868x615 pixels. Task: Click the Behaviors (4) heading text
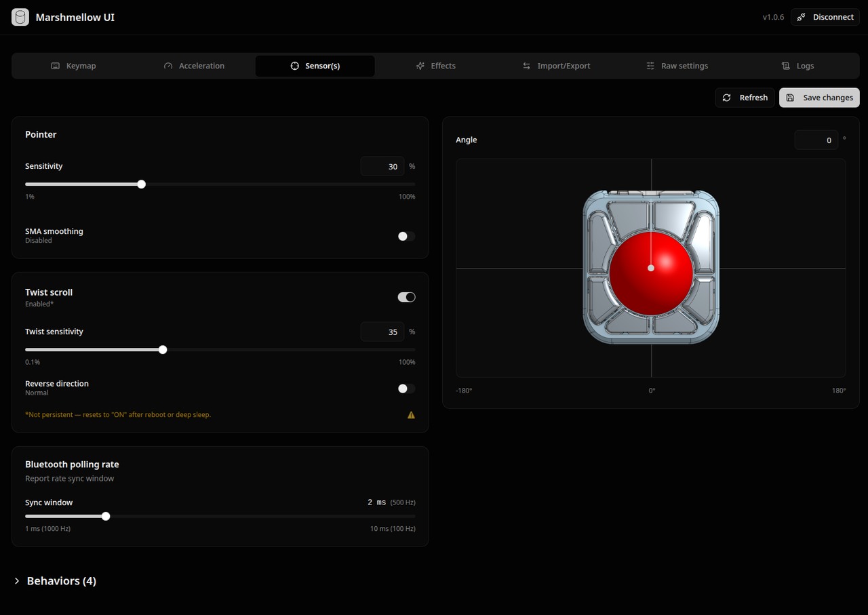point(62,581)
